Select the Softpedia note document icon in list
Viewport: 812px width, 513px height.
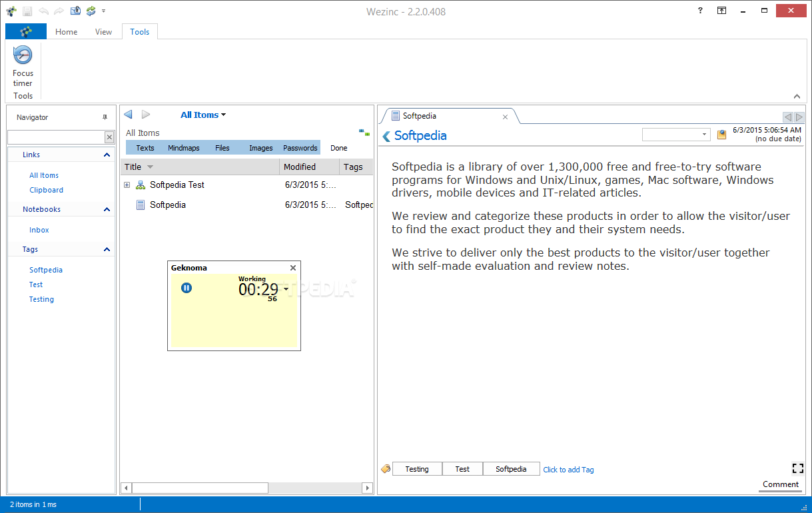[141, 205]
